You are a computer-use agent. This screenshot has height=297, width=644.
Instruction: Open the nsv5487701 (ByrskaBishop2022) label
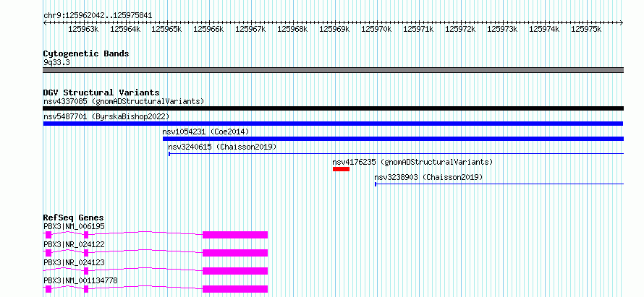point(106,116)
